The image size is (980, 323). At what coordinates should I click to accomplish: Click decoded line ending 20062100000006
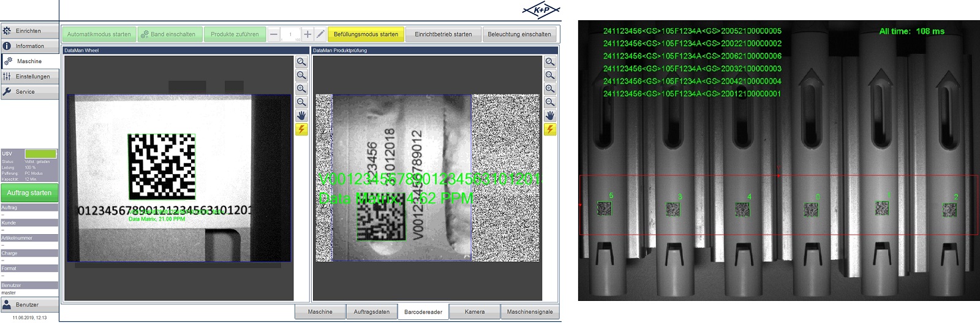click(x=692, y=56)
